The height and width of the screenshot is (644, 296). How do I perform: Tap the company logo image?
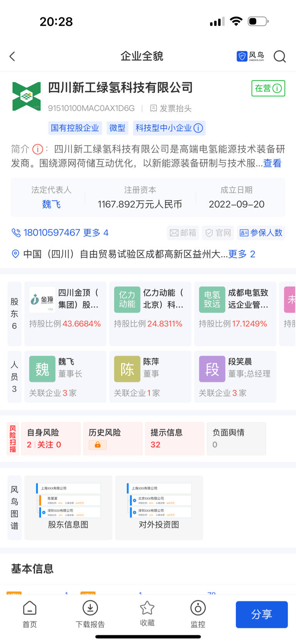27,96
